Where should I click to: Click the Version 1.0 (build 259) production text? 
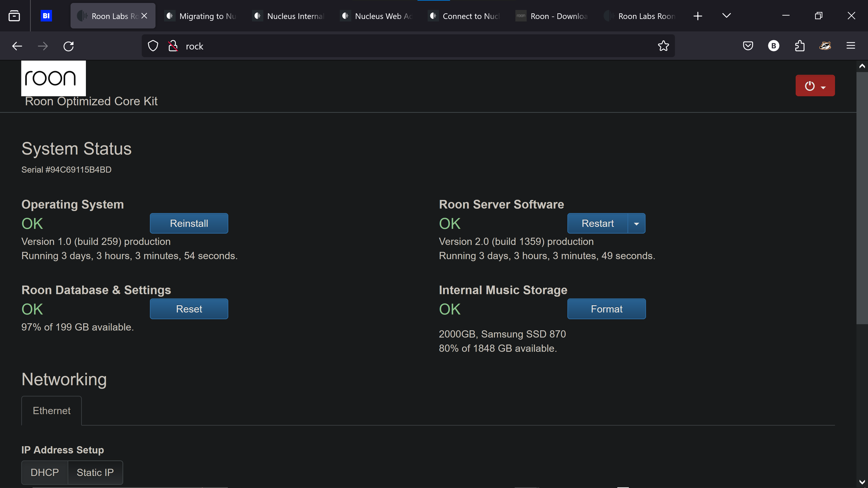point(96,242)
